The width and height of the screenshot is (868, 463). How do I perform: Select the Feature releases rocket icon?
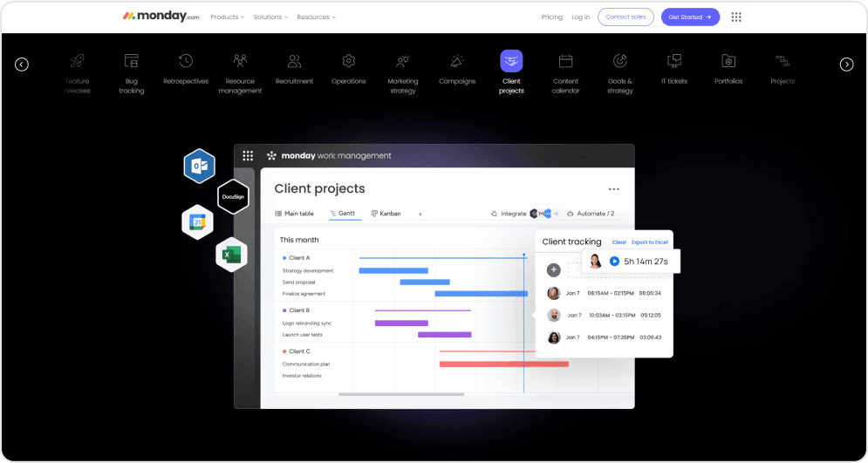point(77,61)
